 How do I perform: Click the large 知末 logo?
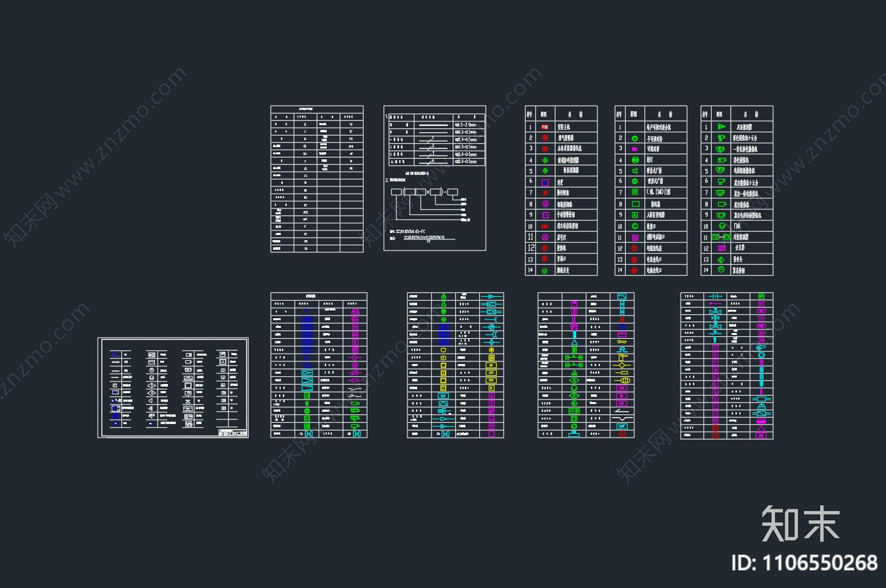801,523
